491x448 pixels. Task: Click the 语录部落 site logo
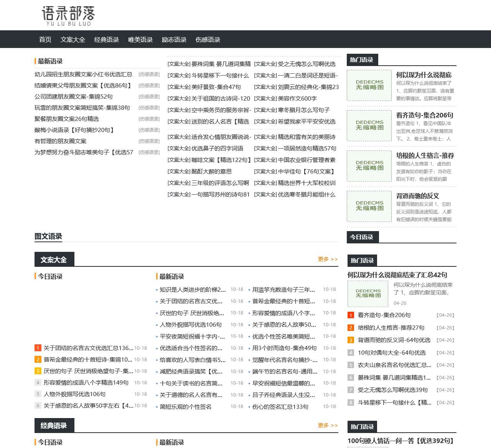[x=68, y=15]
